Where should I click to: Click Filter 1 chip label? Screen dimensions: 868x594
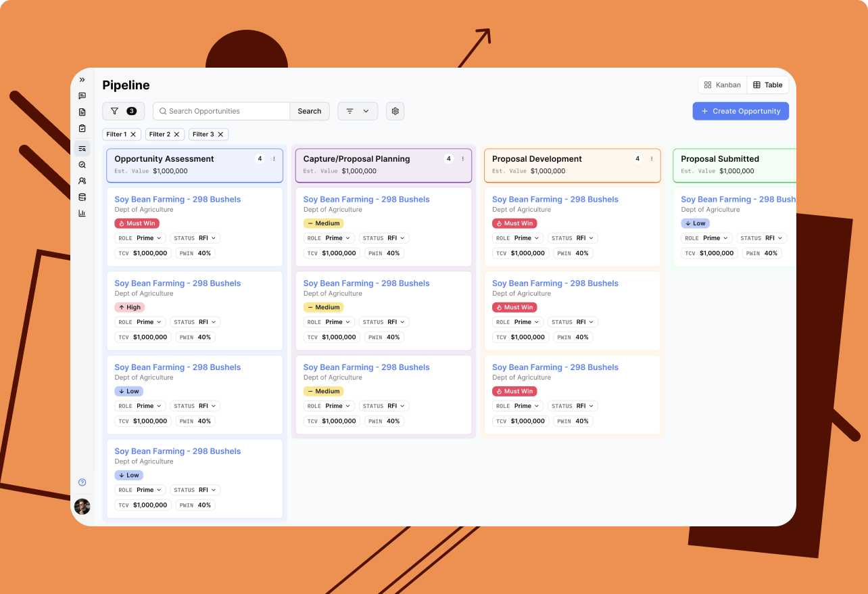tap(116, 134)
